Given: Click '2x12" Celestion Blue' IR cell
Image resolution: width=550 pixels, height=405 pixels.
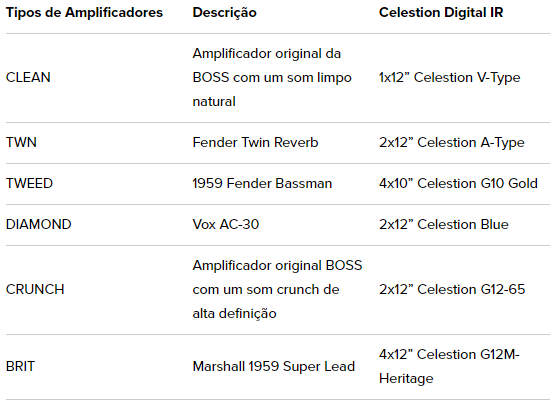Looking at the screenshot, I should point(444,224).
